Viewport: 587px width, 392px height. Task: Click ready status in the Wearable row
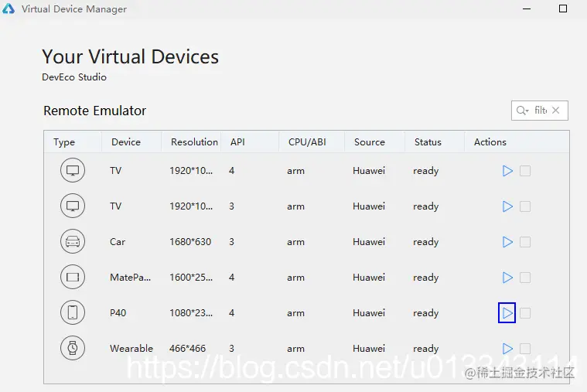tap(425, 349)
